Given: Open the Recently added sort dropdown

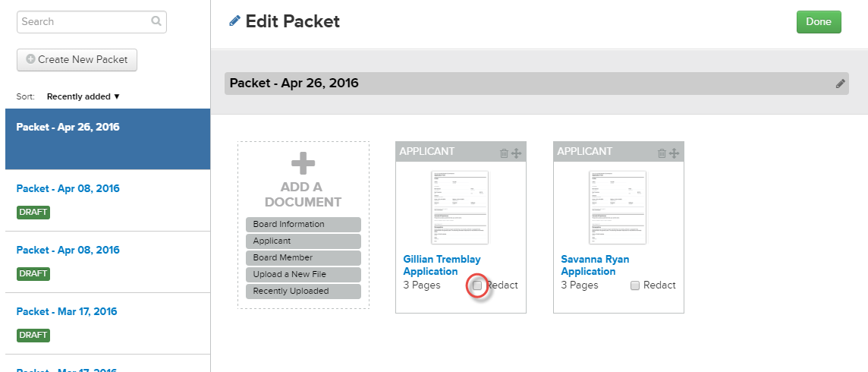Looking at the screenshot, I should pos(83,96).
